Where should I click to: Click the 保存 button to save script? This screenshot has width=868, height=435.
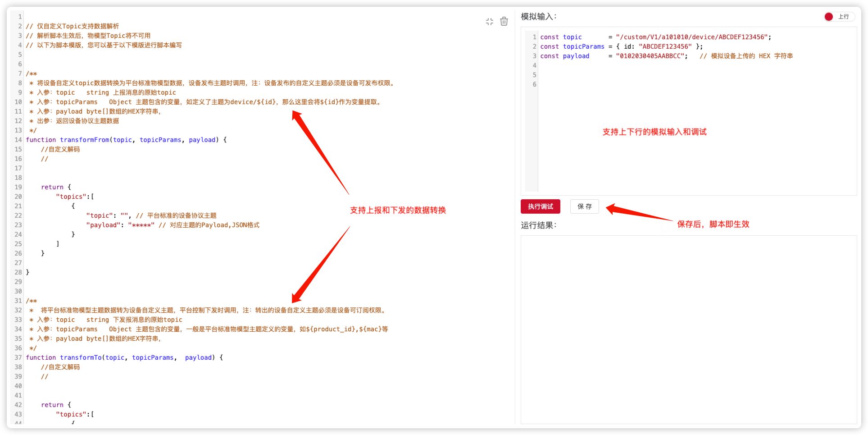(x=584, y=206)
